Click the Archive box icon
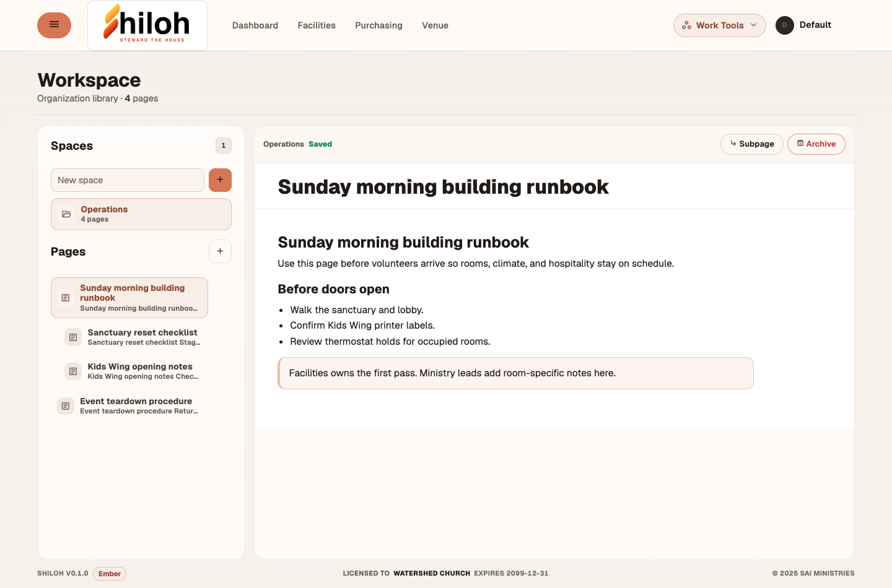892x588 pixels. tap(800, 144)
